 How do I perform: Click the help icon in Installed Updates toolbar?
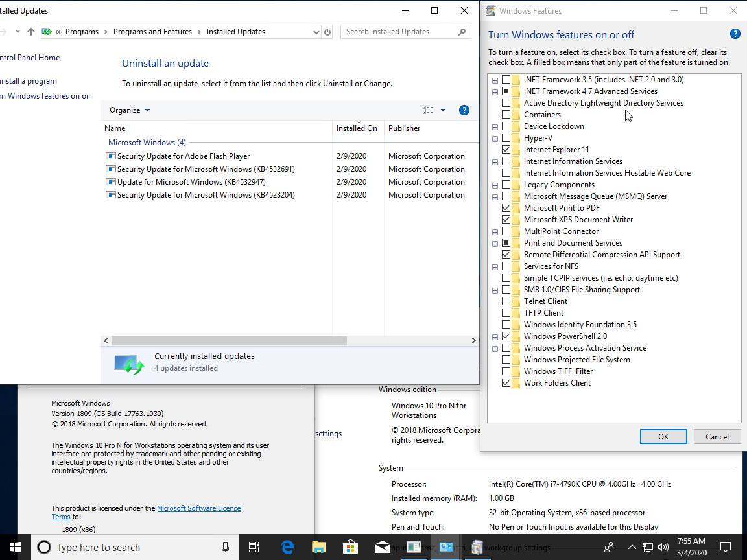pyautogui.click(x=464, y=110)
